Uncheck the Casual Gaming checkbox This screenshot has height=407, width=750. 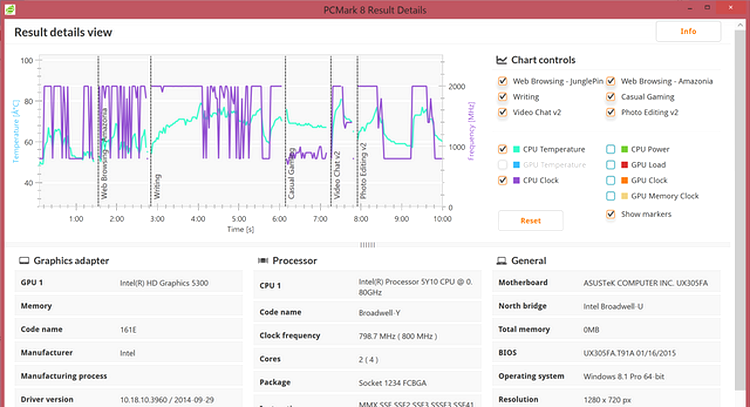pyautogui.click(x=610, y=97)
